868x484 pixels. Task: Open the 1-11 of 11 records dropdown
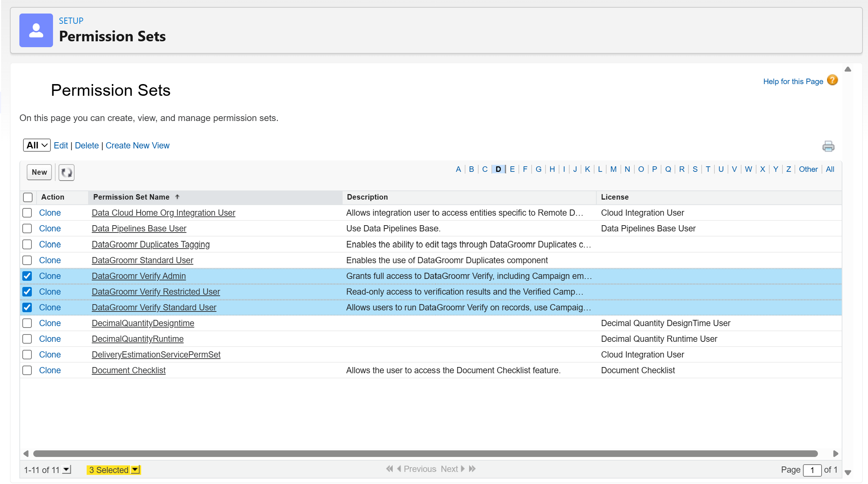pos(67,469)
